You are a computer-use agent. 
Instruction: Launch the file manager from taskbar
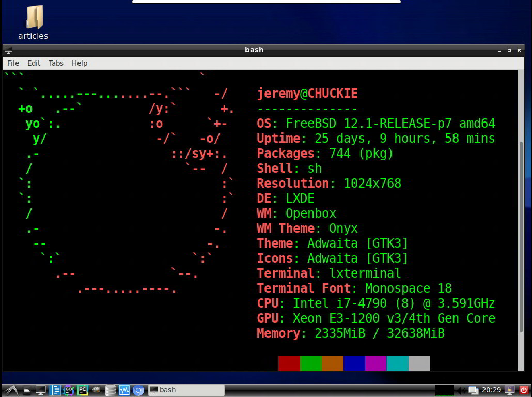point(27,391)
